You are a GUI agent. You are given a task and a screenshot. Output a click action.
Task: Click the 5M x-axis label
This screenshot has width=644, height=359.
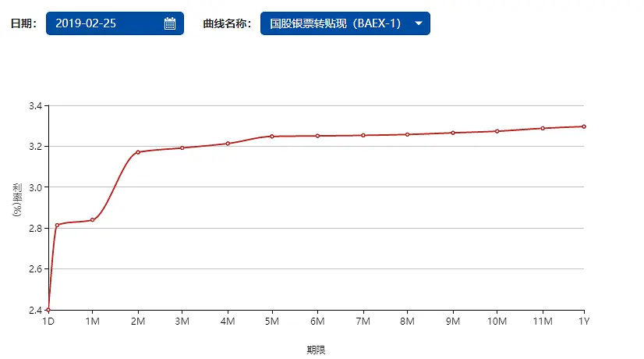click(x=272, y=322)
